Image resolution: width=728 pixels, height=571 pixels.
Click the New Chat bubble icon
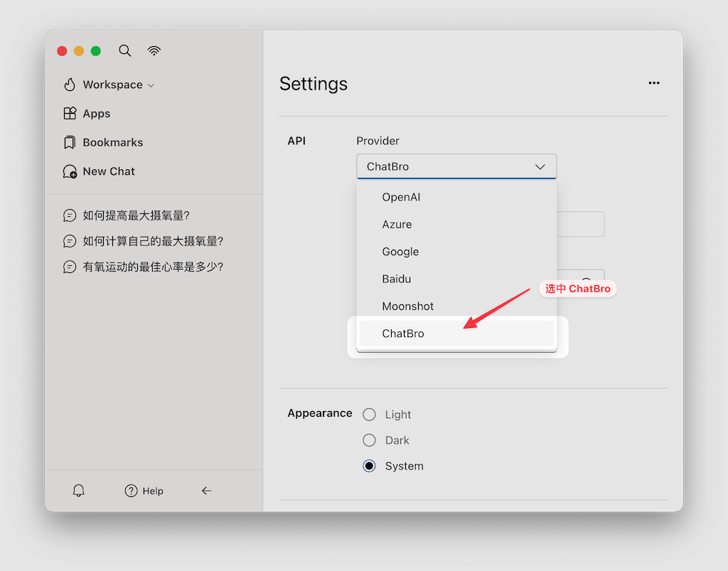[70, 171]
